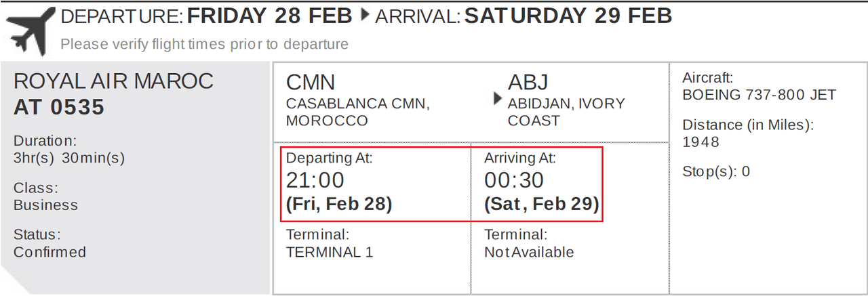Click the verify flight times notice
Viewport: 868px width, 296px height.
[x=204, y=45]
